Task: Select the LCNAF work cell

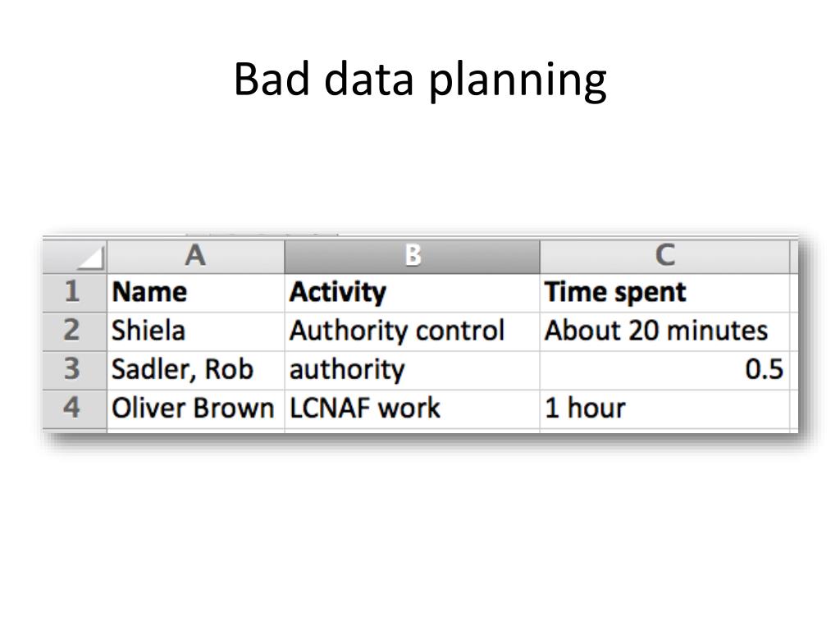Action: tap(412, 409)
